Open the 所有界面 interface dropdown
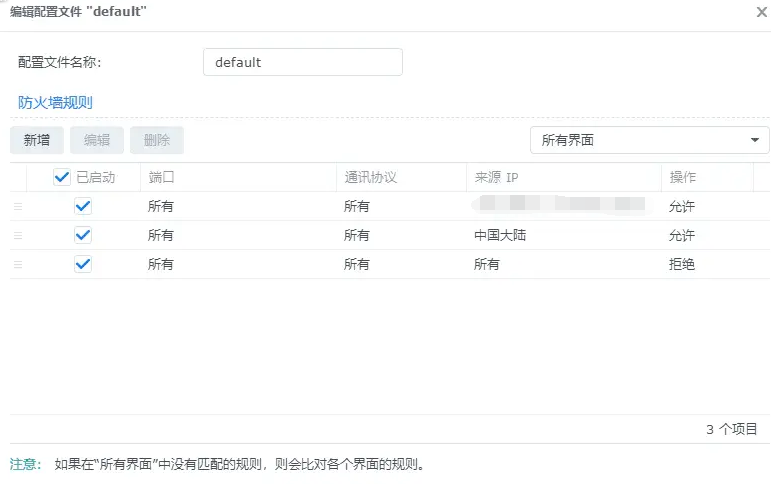 coord(640,140)
